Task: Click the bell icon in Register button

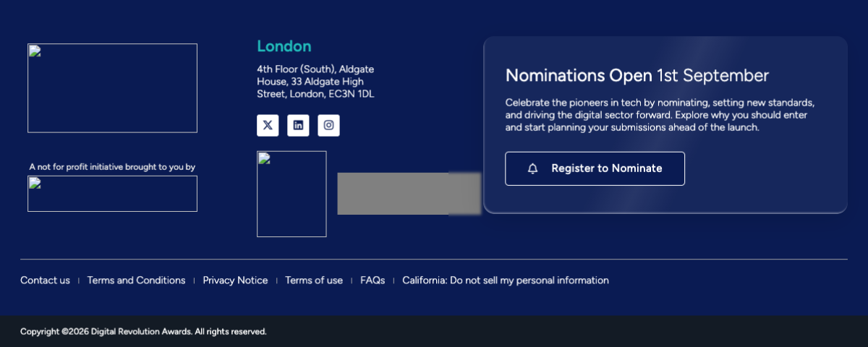Action: 533,168
